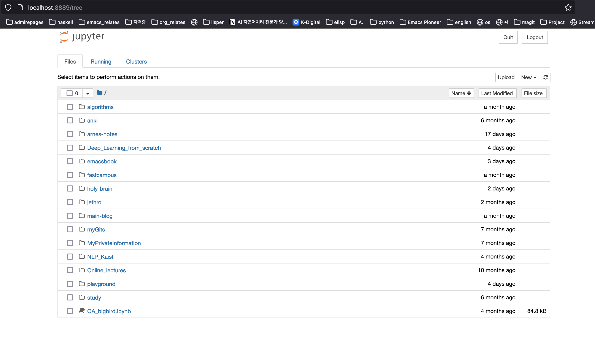Click the shield icon in address bar
The width and height of the screenshot is (595, 364).
point(8,7)
